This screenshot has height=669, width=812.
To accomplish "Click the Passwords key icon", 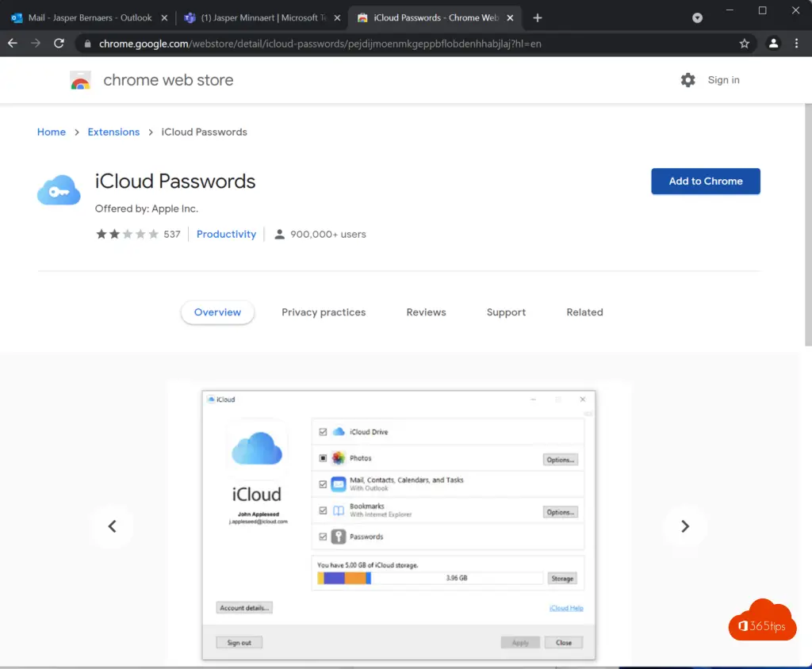I will [339, 537].
